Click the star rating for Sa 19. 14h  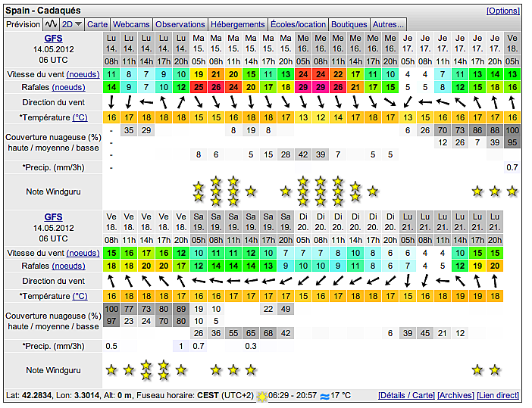click(251, 370)
